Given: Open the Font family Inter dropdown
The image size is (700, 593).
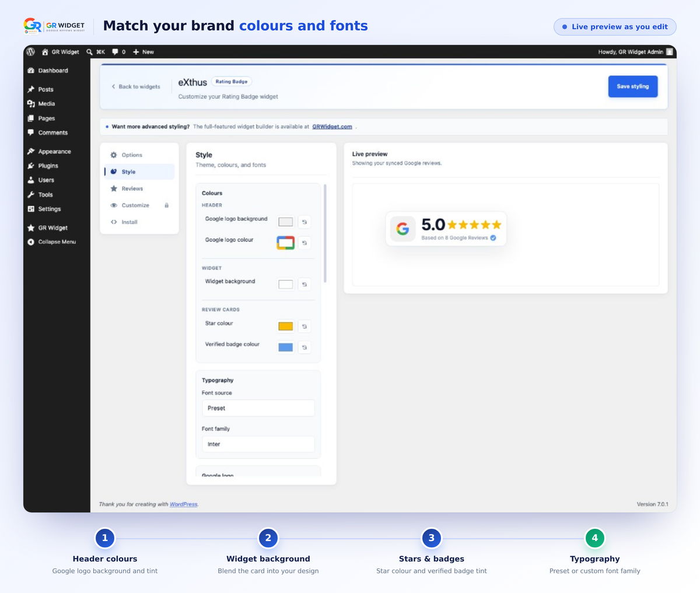Looking at the screenshot, I should tap(258, 444).
